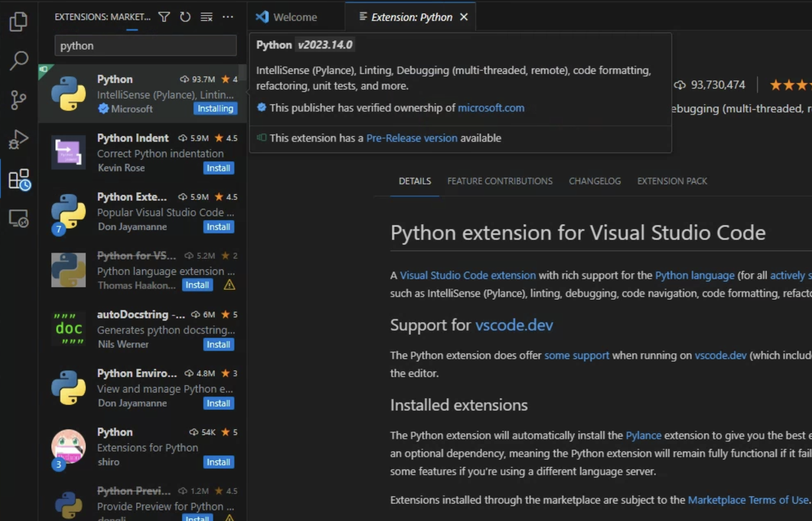Install the Python Indent extension
The width and height of the screenshot is (812, 521).
pyautogui.click(x=218, y=168)
